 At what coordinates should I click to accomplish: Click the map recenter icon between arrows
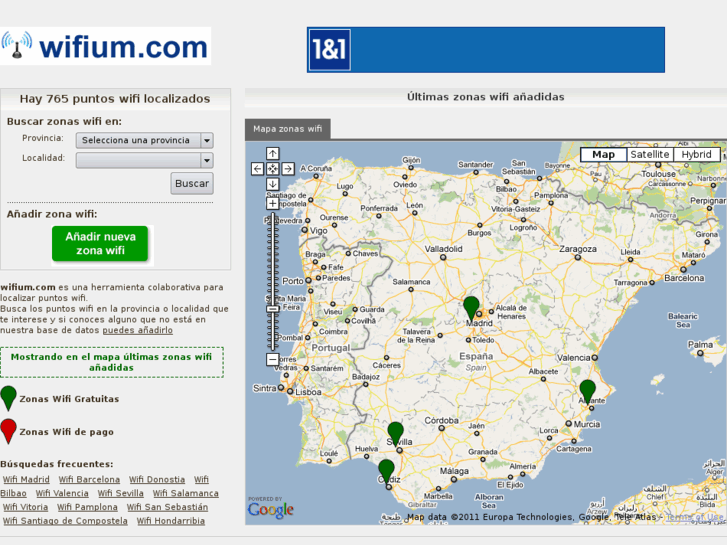coord(273,169)
